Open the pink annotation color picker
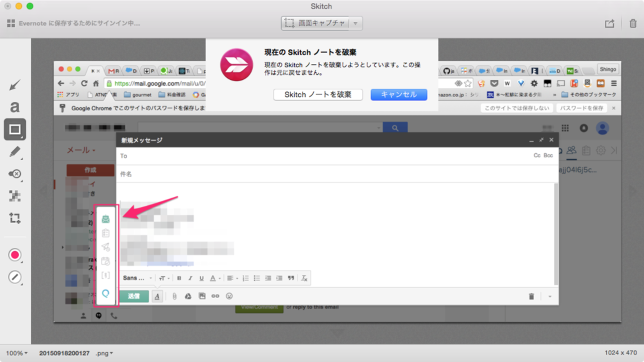 15,255
